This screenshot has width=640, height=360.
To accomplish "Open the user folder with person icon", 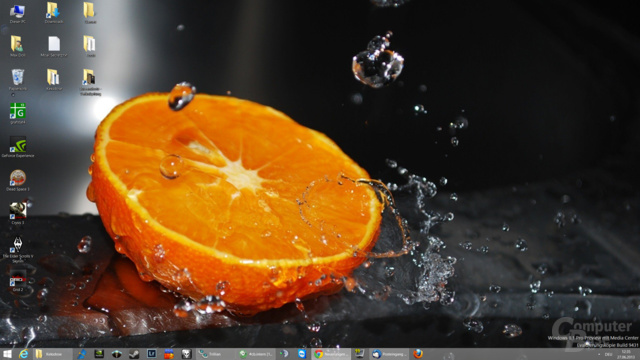I will click(18, 46).
